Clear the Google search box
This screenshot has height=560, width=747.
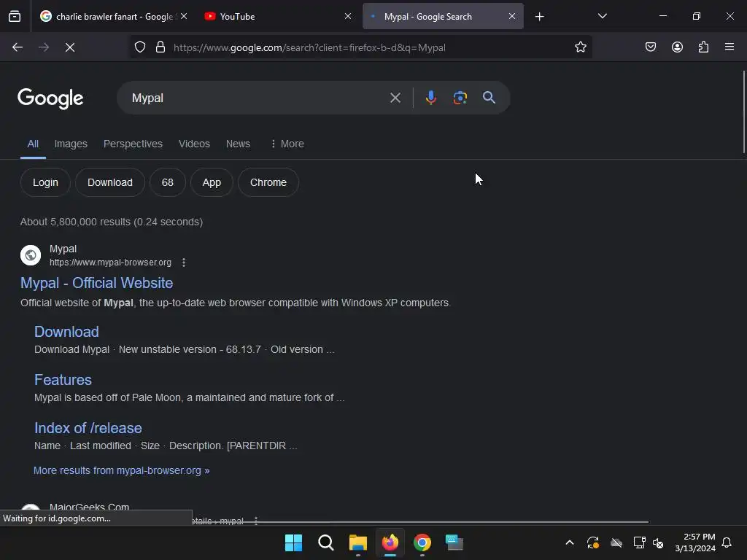395,98
